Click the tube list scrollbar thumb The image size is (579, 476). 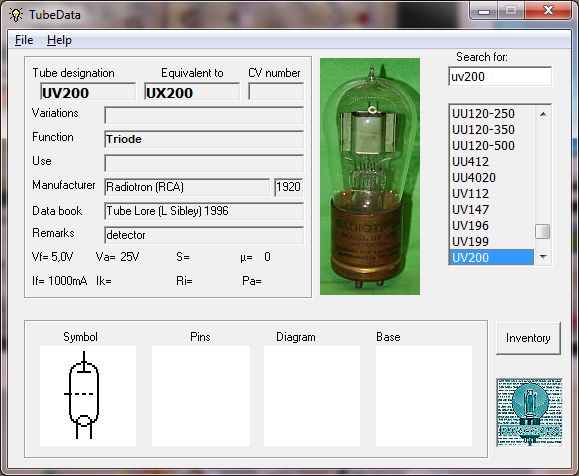tap(543, 232)
